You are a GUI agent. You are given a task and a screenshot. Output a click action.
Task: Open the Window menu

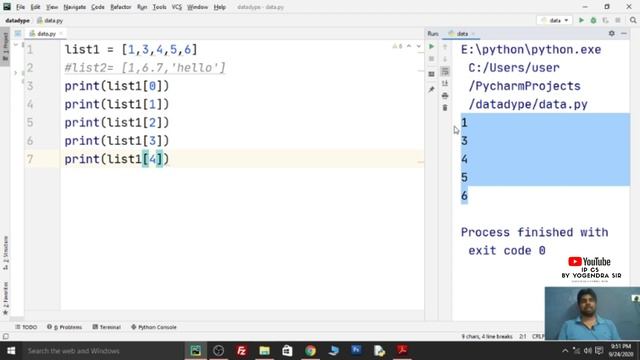point(198,7)
